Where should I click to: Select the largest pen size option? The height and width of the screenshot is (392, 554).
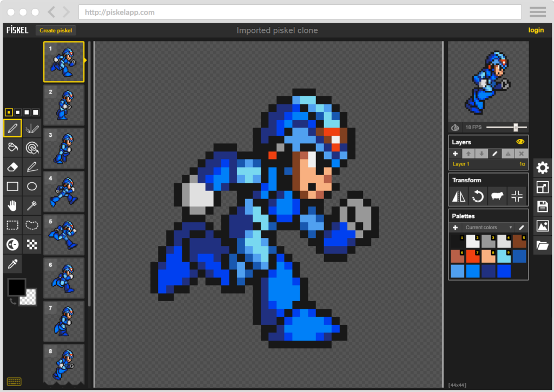35,112
